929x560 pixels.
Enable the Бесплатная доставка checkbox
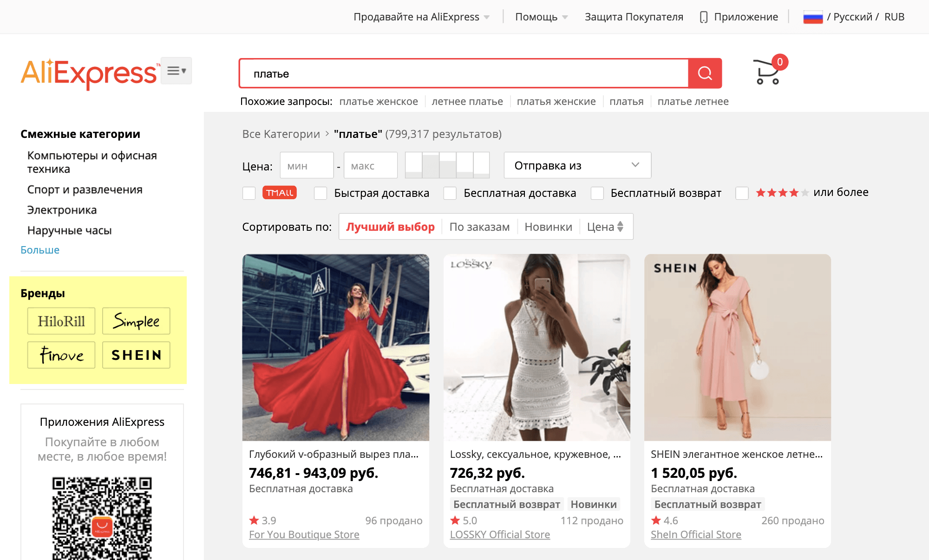coord(450,193)
